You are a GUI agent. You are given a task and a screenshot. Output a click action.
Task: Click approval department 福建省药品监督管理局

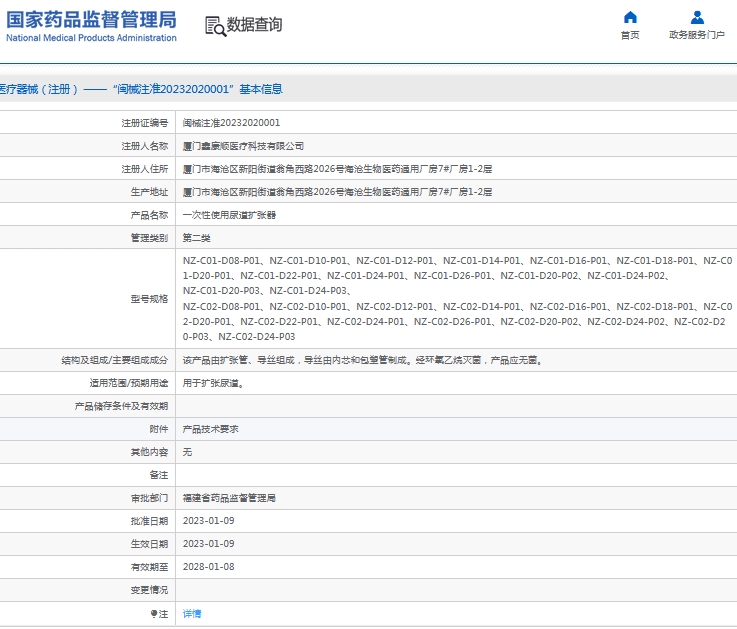[x=229, y=498]
